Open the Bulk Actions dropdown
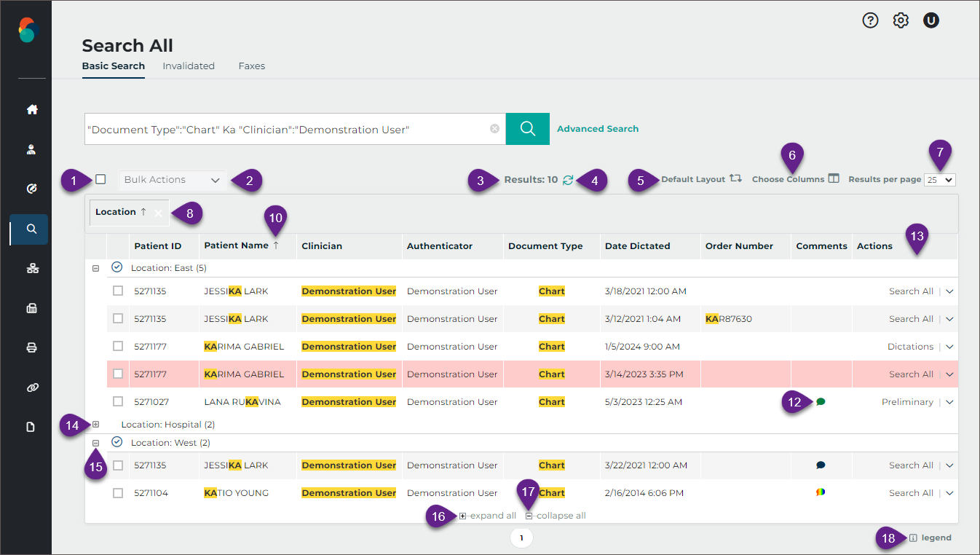Image resolution: width=980 pixels, height=555 pixels. tap(173, 180)
